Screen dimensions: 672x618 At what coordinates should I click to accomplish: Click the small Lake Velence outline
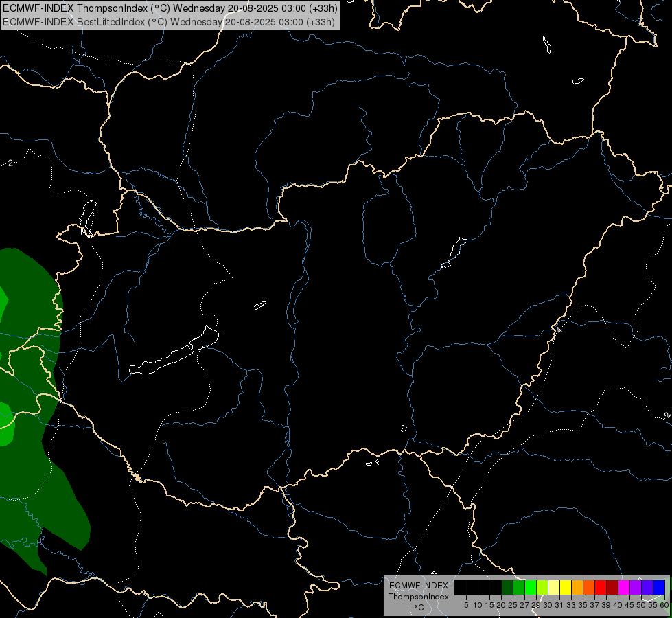pos(260,305)
